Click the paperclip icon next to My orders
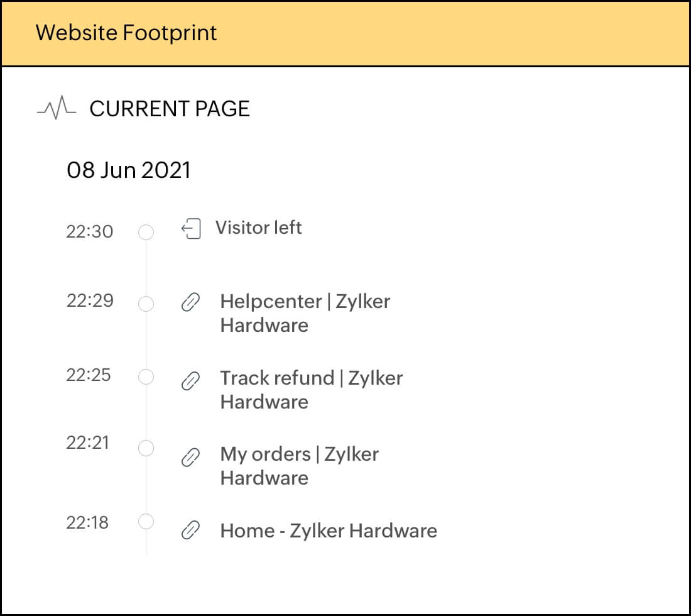The width and height of the screenshot is (691, 616). point(190,457)
